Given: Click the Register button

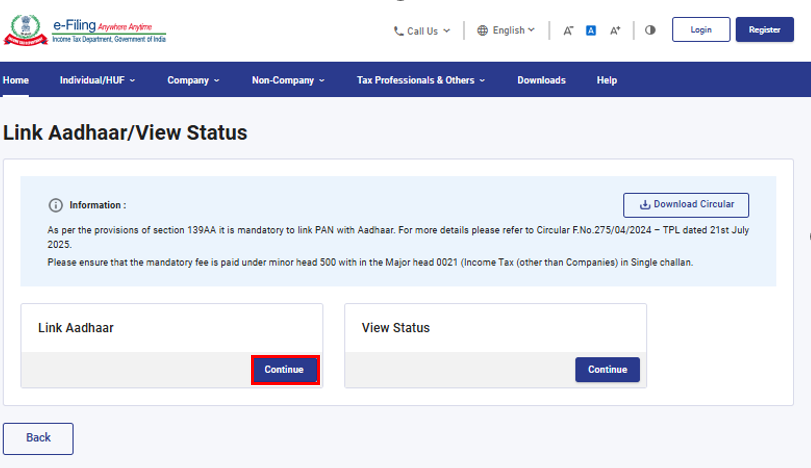Looking at the screenshot, I should point(764,29).
